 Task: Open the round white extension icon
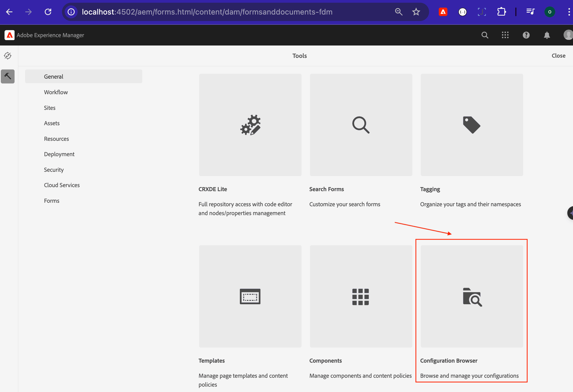pos(462,12)
